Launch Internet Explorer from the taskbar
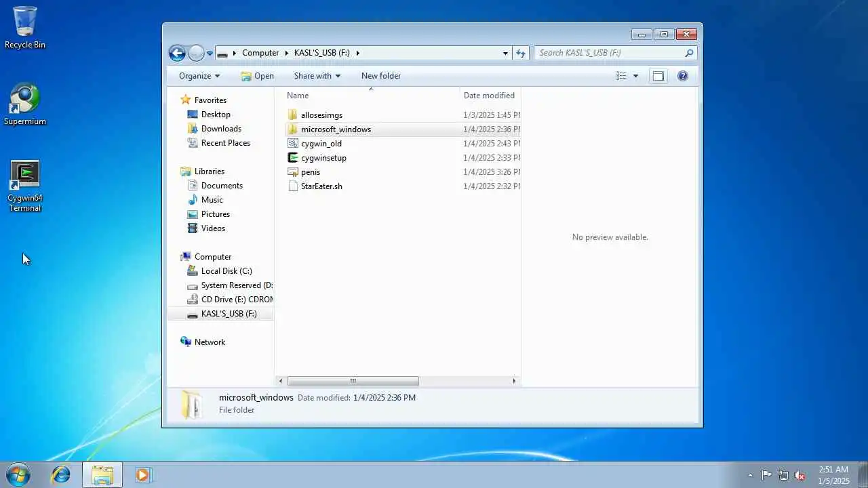Image resolution: width=868 pixels, height=488 pixels. tap(61, 474)
